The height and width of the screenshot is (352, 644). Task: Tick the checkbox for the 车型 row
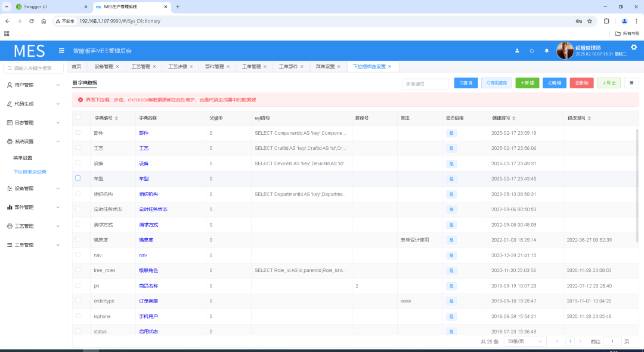pos(78,178)
